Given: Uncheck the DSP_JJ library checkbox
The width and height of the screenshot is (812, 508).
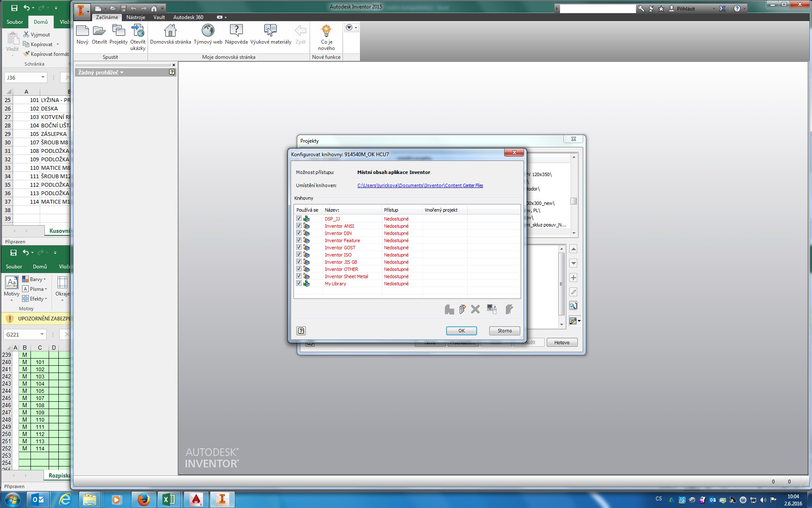Looking at the screenshot, I should [299, 219].
